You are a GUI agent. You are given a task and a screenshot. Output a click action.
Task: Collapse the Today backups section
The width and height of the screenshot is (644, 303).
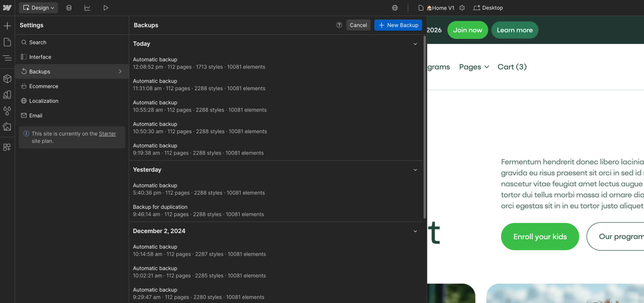415,44
